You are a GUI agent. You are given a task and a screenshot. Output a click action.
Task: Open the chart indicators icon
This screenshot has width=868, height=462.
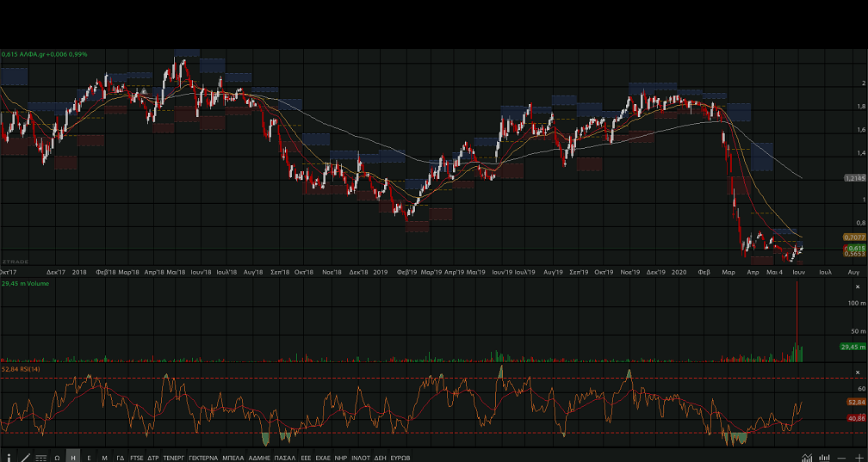tap(807, 457)
